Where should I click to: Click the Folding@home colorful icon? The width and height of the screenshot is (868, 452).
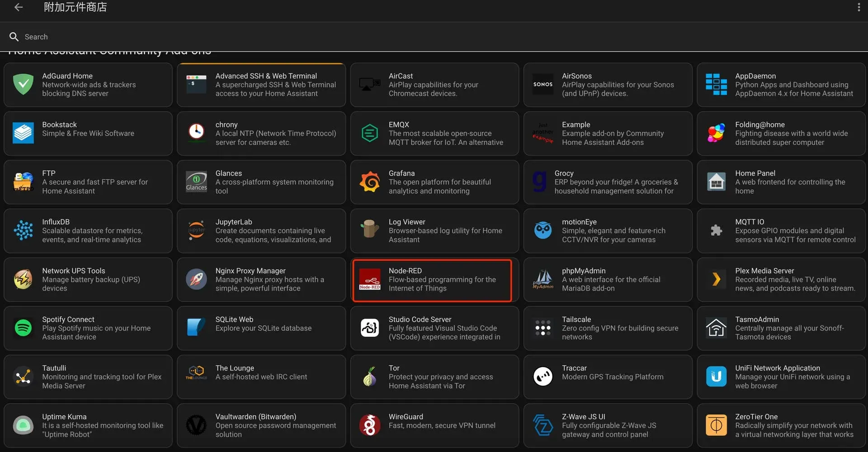[x=716, y=133]
